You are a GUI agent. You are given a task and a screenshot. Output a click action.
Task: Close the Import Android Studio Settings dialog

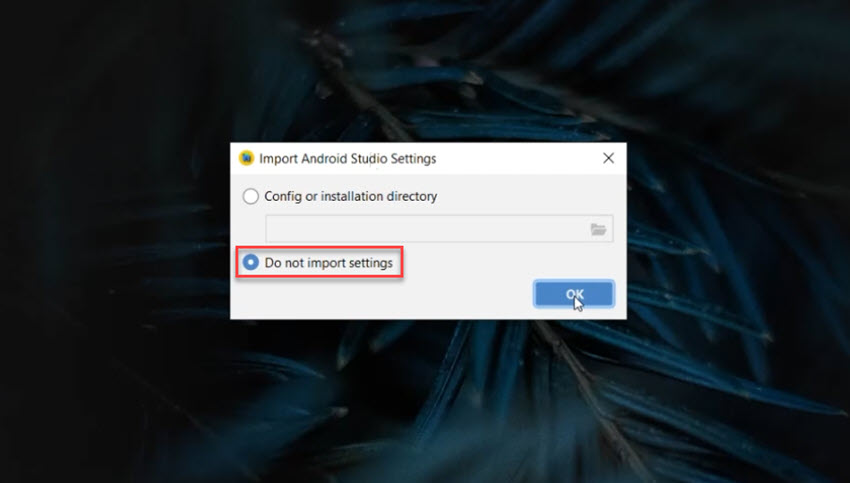coord(608,158)
